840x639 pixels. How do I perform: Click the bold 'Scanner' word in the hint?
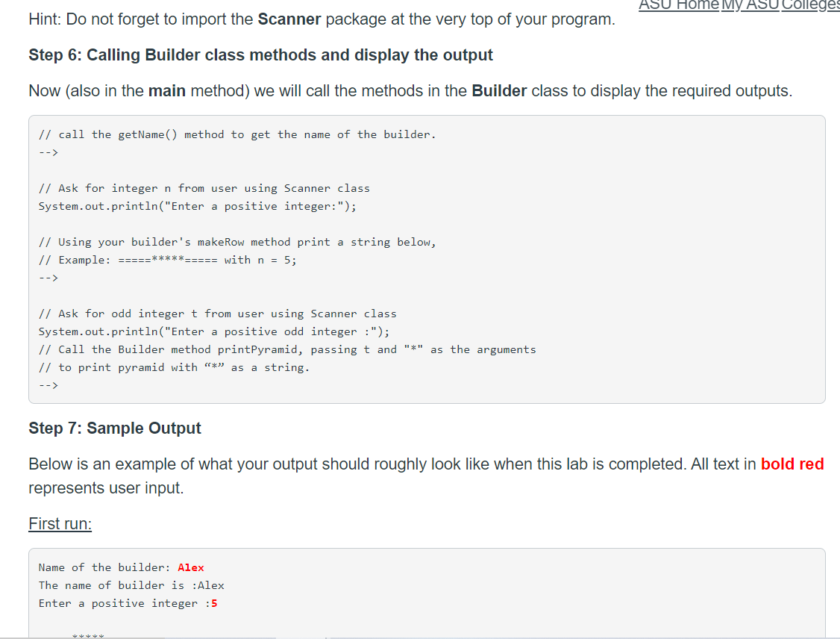[289, 19]
